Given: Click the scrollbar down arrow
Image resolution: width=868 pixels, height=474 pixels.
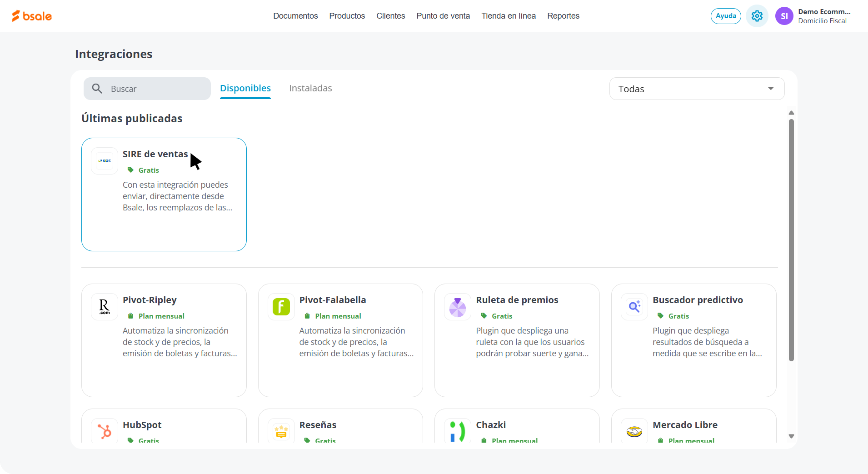Looking at the screenshot, I should pos(791,436).
